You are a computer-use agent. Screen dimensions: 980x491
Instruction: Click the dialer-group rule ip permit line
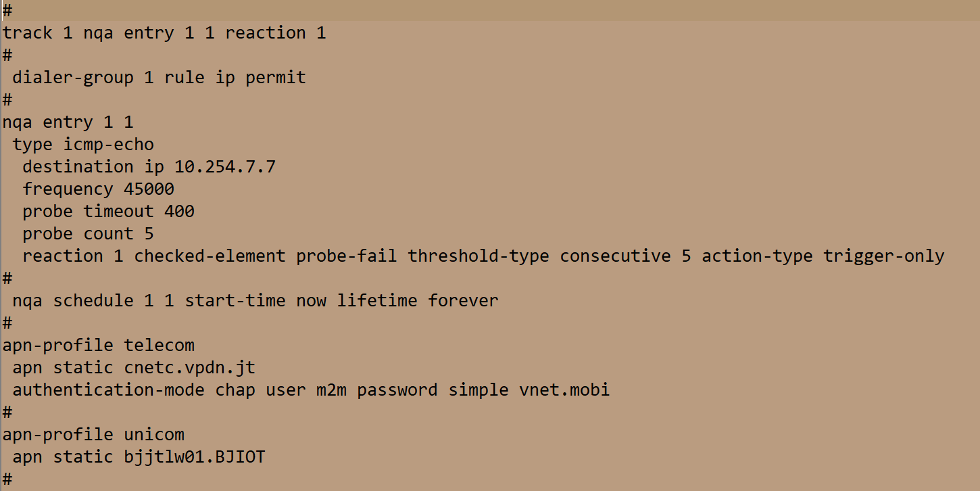click(x=159, y=78)
